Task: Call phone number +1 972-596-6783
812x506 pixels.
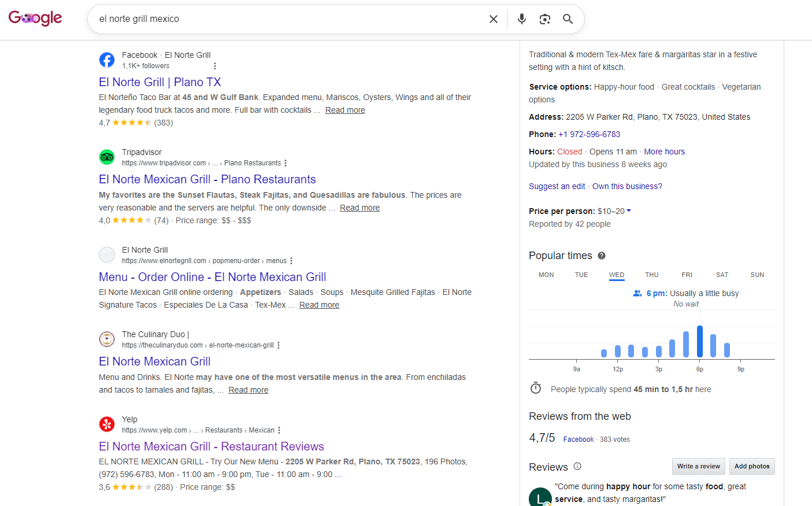Action: coord(589,134)
